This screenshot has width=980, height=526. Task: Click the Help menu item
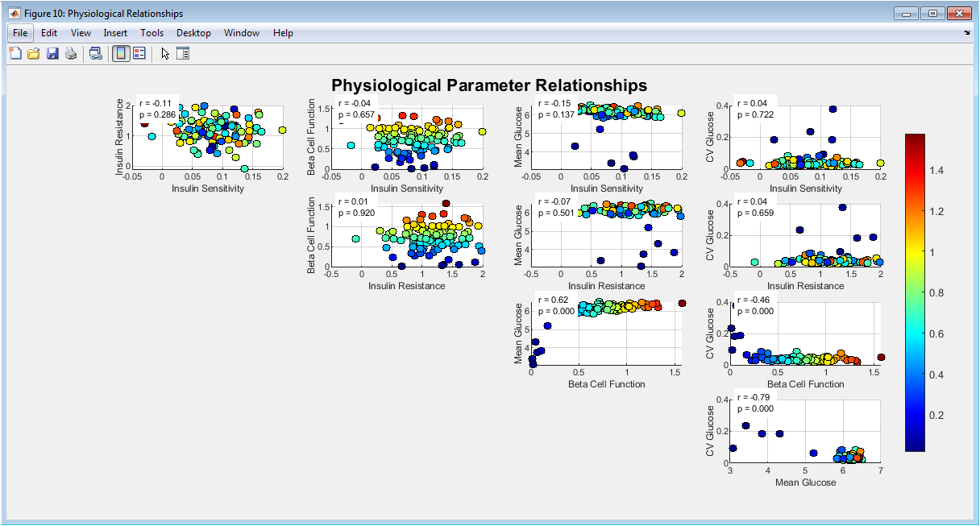click(x=283, y=33)
